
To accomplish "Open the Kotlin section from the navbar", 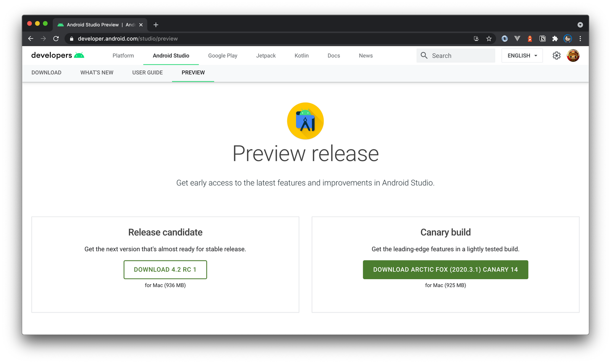I will [x=301, y=55].
